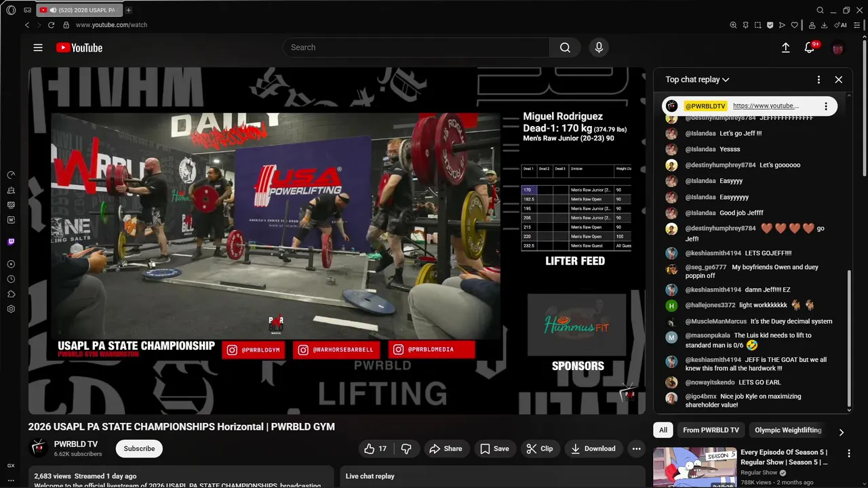This screenshot has height=488, width=868.
Task: Open GX Corner gamepad icon
Action: click(x=27, y=10)
